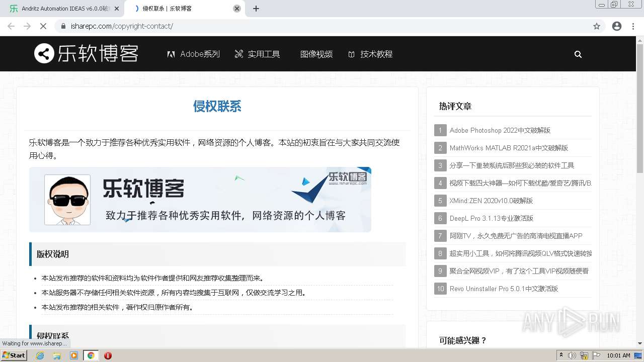
Task: Click the 侵权联系 page title
Action: pyautogui.click(x=217, y=106)
